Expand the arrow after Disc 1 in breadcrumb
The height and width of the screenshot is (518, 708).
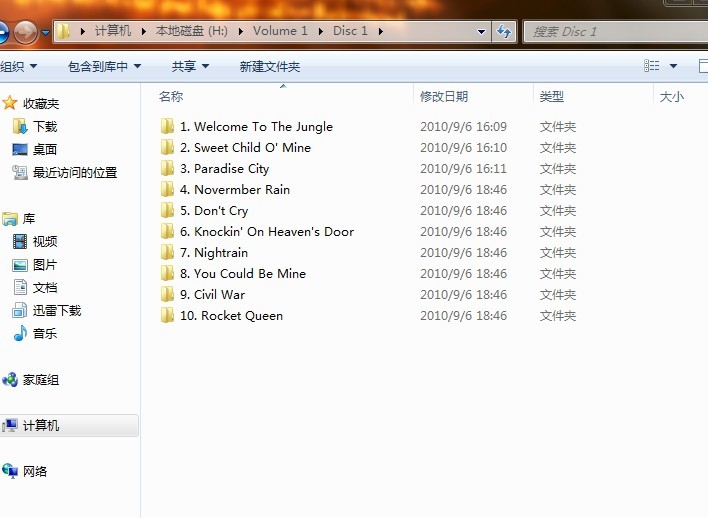pos(381,31)
